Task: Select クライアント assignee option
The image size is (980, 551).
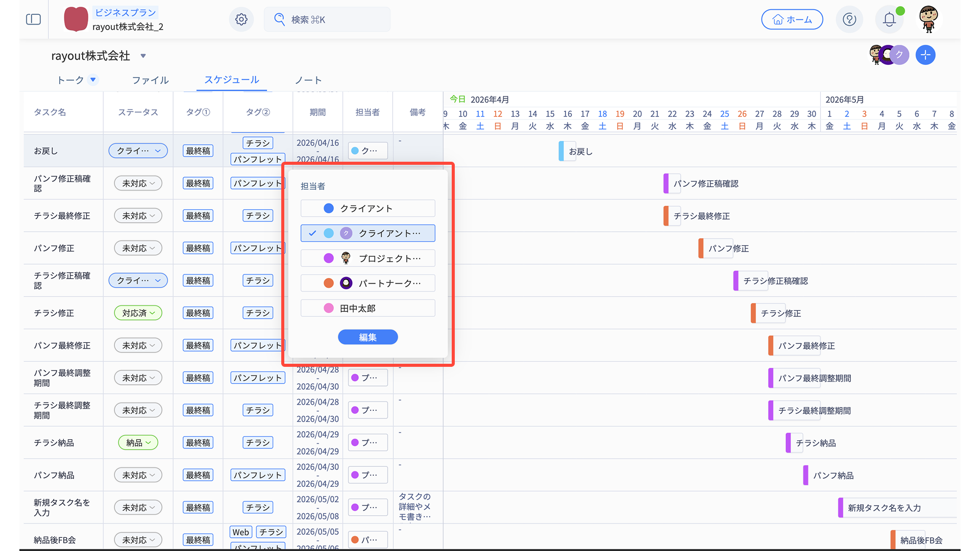Action: pos(367,208)
